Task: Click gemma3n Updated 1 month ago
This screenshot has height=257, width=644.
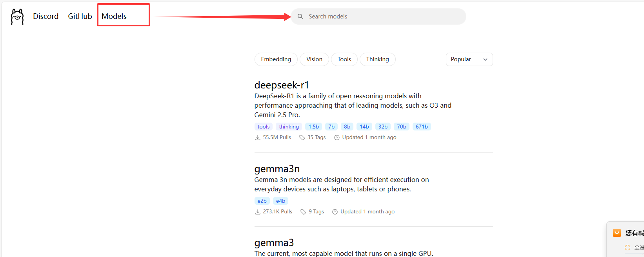Action: click(367, 212)
